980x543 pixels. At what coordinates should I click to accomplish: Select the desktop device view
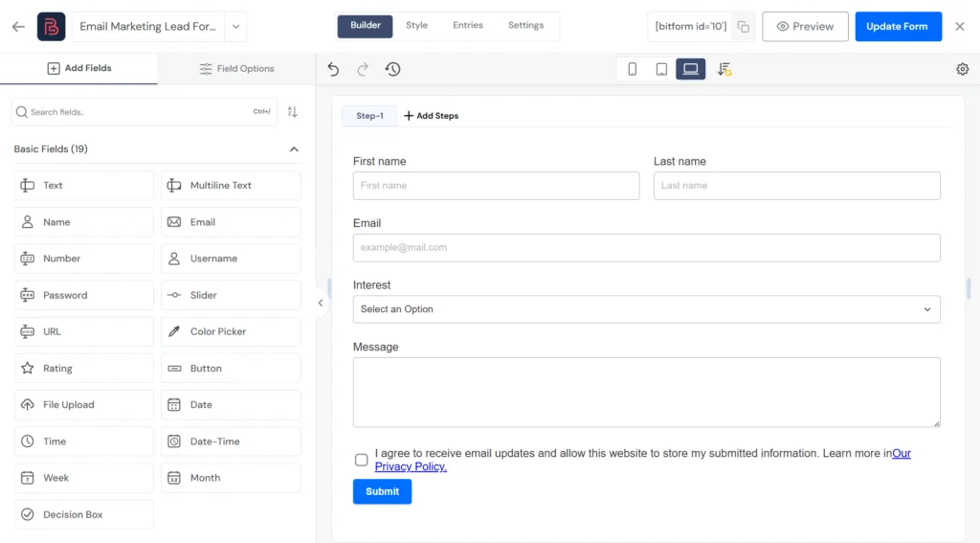click(691, 69)
